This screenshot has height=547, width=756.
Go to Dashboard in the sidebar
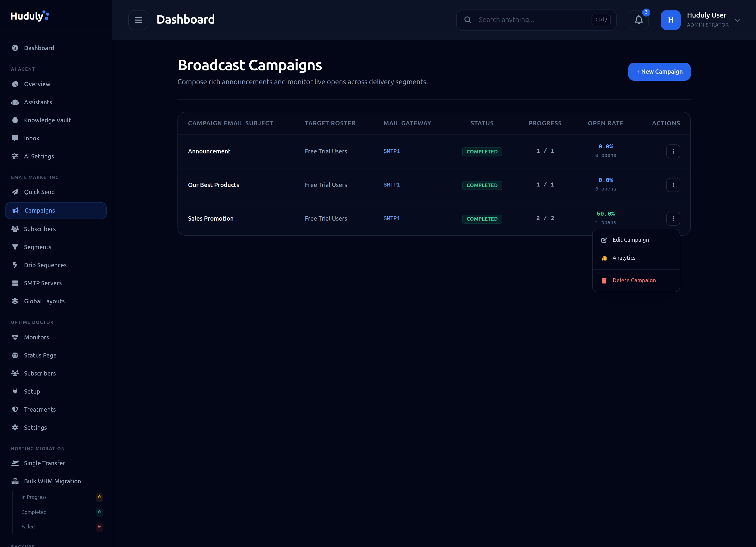(56, 48)
